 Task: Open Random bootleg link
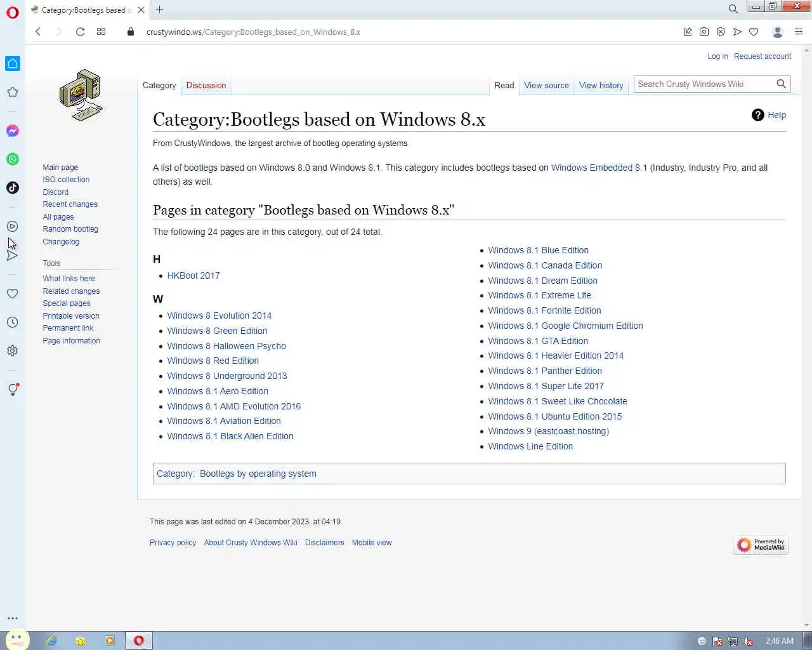tap(70, 229)
